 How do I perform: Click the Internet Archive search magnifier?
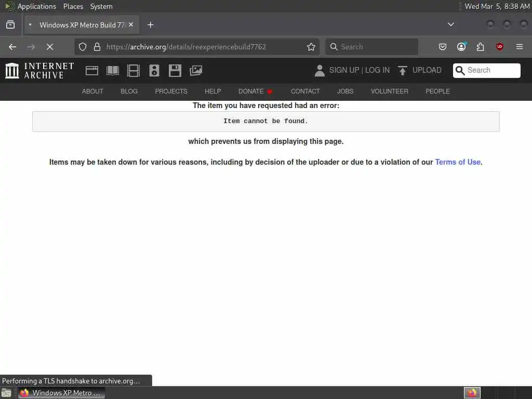point(460,71)
